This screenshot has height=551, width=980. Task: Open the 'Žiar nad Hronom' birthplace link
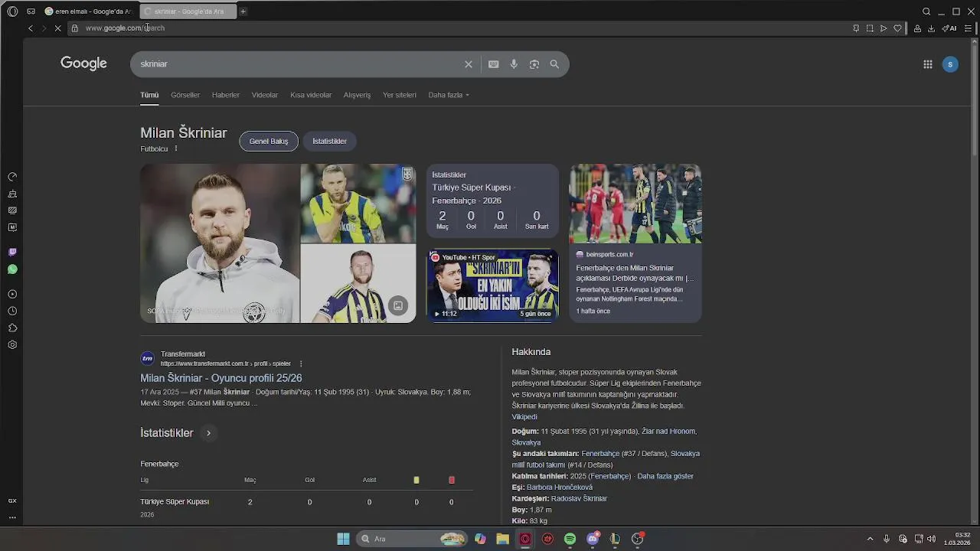click(668, 432)
